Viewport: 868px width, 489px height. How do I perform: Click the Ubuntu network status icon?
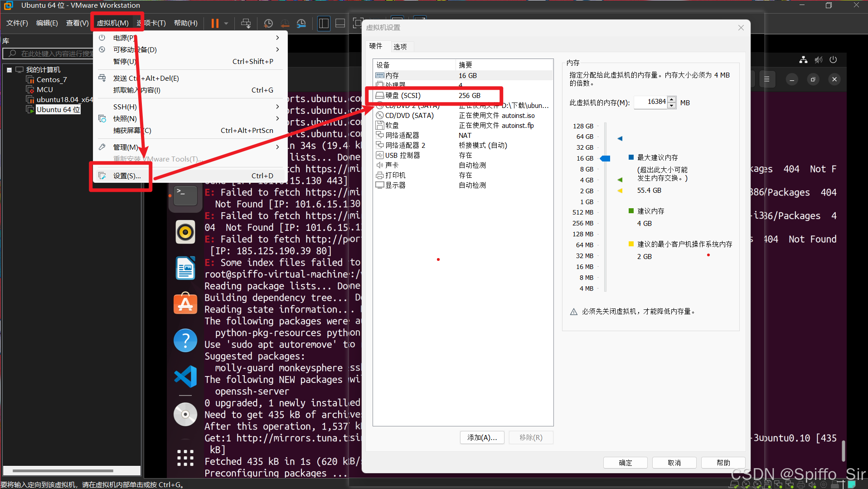(803, 59)
